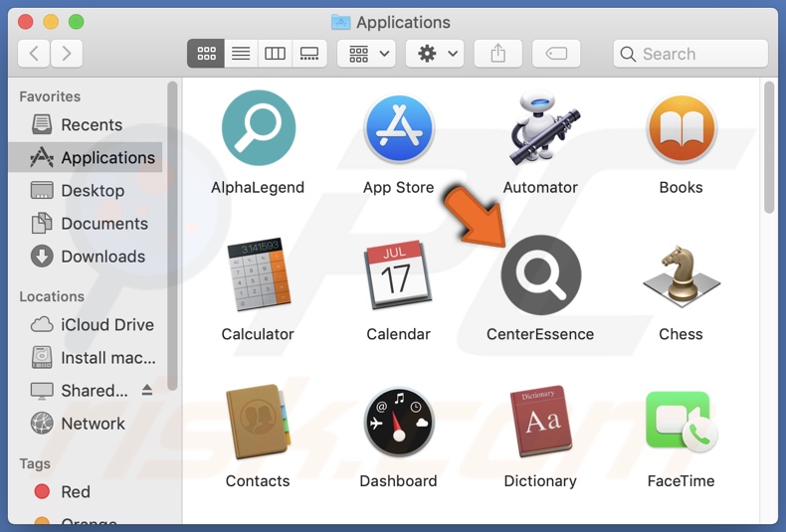Select the Dictionary app icon
The image size is (786, 532).
541,422
